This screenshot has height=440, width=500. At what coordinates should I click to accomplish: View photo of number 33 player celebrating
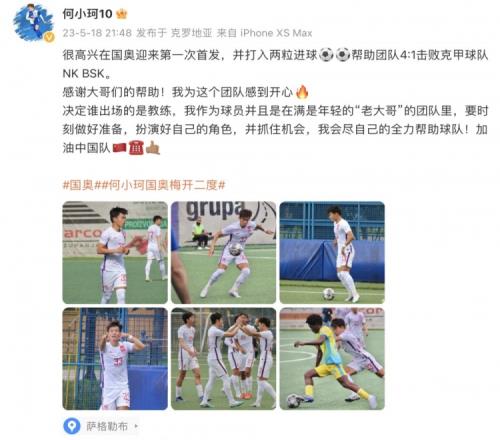tap(115, 359)
